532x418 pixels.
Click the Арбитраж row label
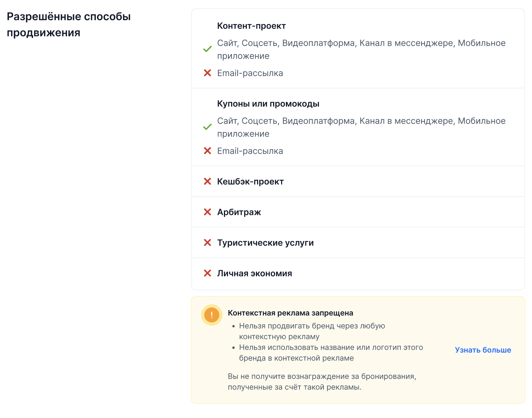click(x=239, y=212)
